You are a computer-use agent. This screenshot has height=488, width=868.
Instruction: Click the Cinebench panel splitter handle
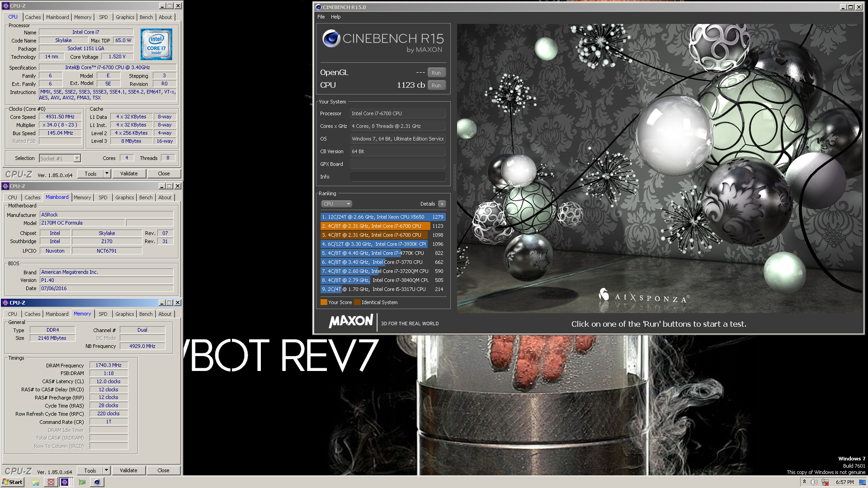(454, 177)
